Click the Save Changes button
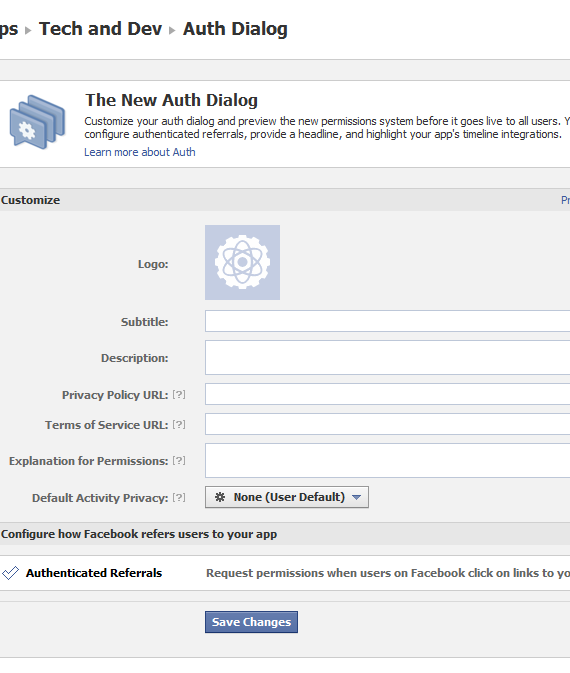The height and width of the screenshot is (673, 570). pos(252,622)
